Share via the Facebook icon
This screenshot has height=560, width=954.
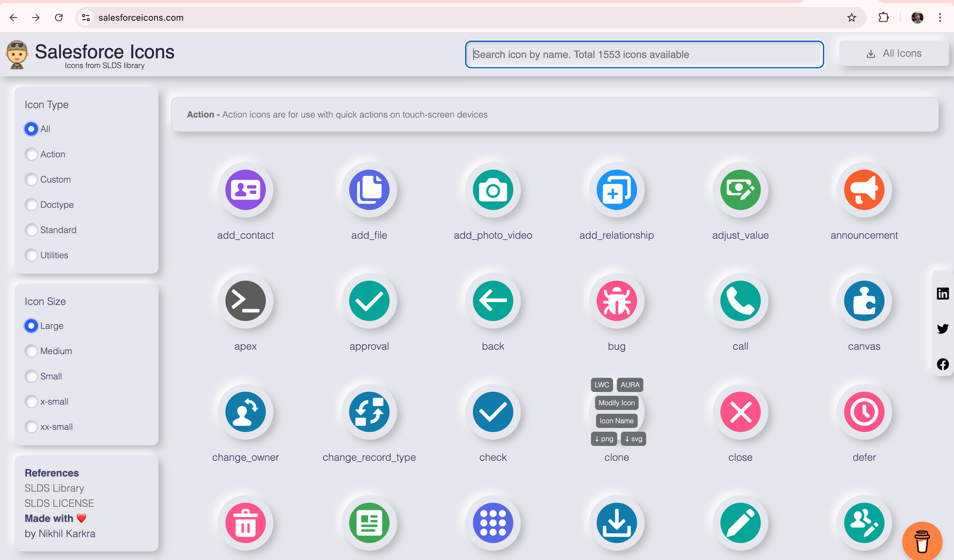click(943, 364)
